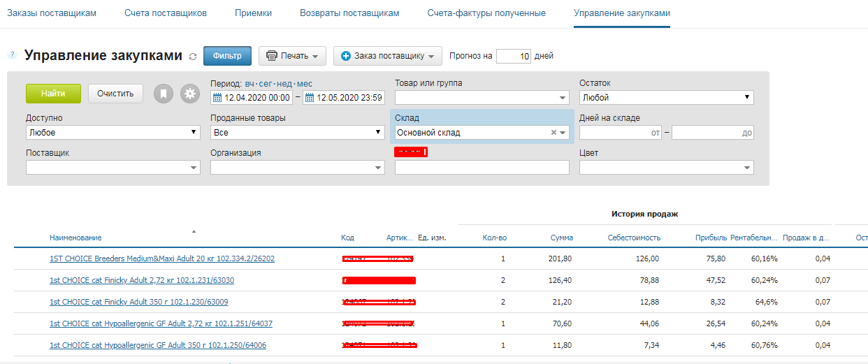Click Дней на складе 'от' field
The image size is (868, 364).
pos(621,133)
